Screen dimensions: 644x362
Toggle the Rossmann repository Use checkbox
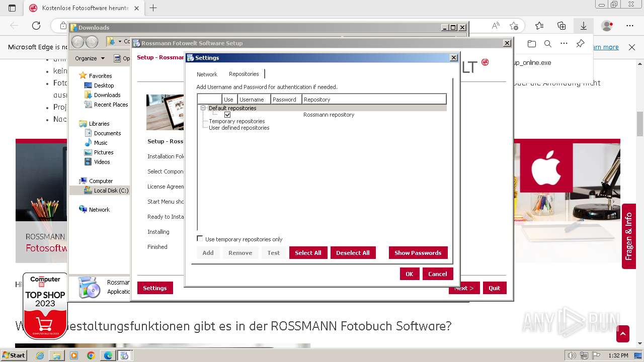point(227,115)
